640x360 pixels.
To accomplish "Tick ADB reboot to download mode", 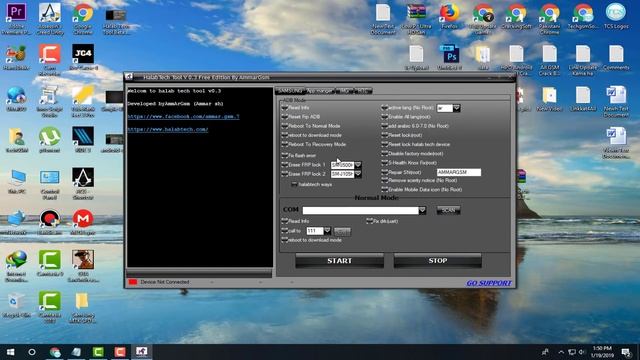I will (285, 135).
